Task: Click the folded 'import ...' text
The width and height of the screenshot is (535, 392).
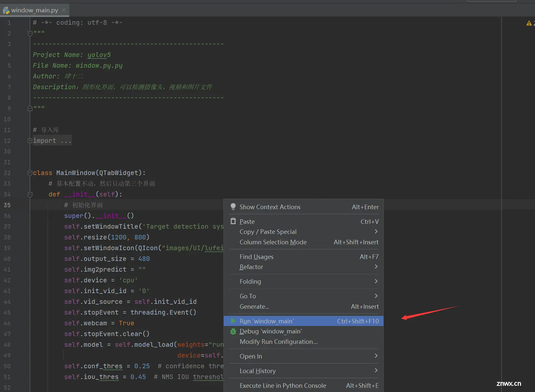Action: (52, 141)
